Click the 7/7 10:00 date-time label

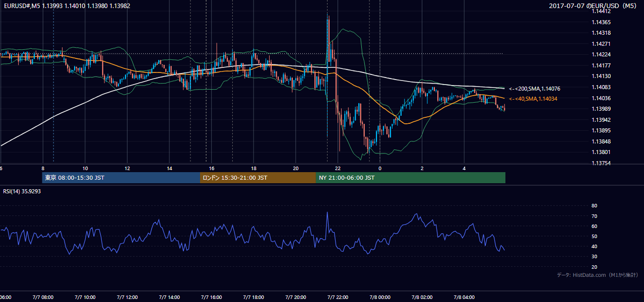coord(85,297)
